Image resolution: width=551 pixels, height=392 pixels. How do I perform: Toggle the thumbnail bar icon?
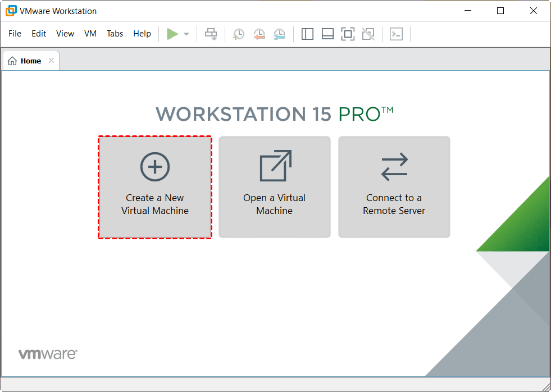tap(327, 34)
